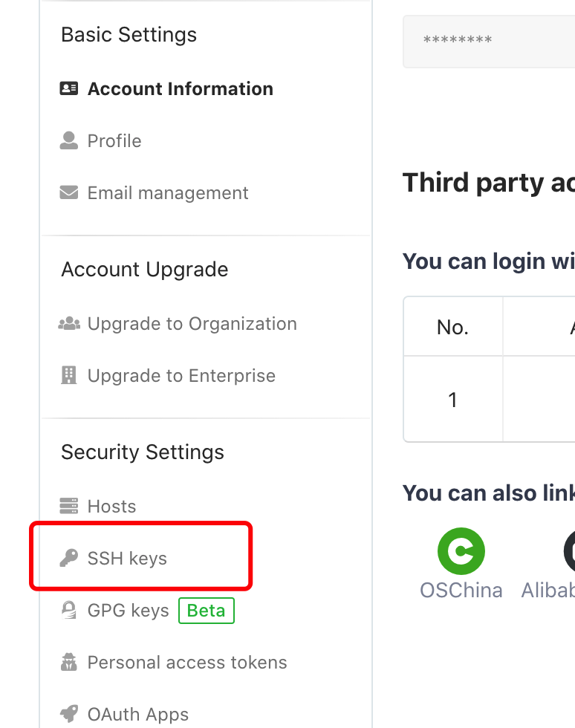Click the Upgrade to Enterprise building icon
This screenshot has width=575, height=728.
click(69, 376)
